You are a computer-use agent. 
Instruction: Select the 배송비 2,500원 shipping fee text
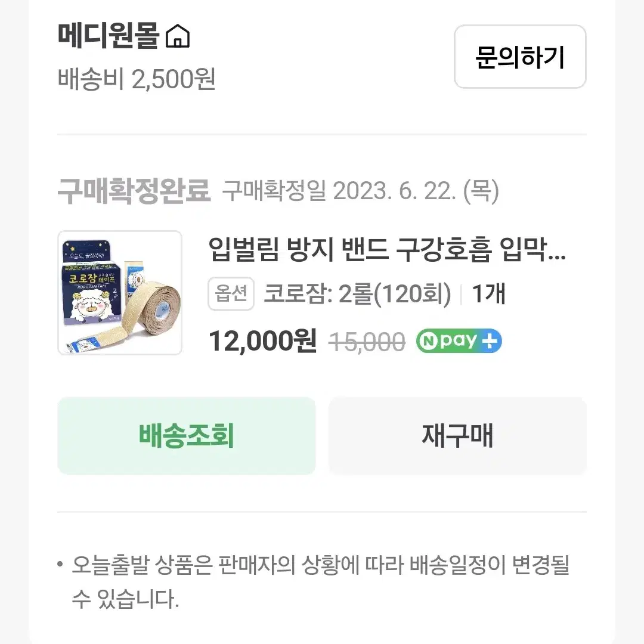137,79
